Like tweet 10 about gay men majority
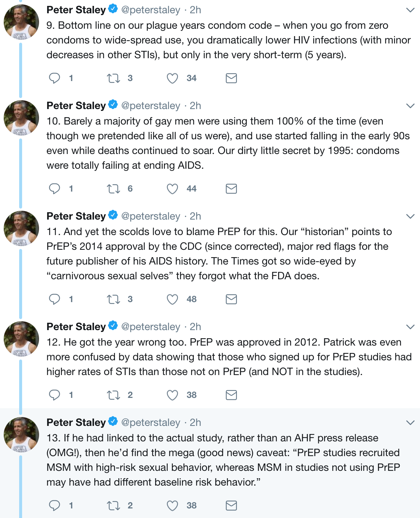Viewport: 420px width, 518px height. pos(172,189)
